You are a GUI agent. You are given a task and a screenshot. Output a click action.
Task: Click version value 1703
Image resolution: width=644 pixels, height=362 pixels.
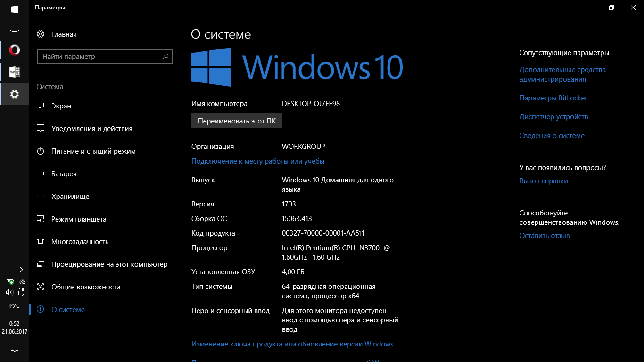coord(289,204)
